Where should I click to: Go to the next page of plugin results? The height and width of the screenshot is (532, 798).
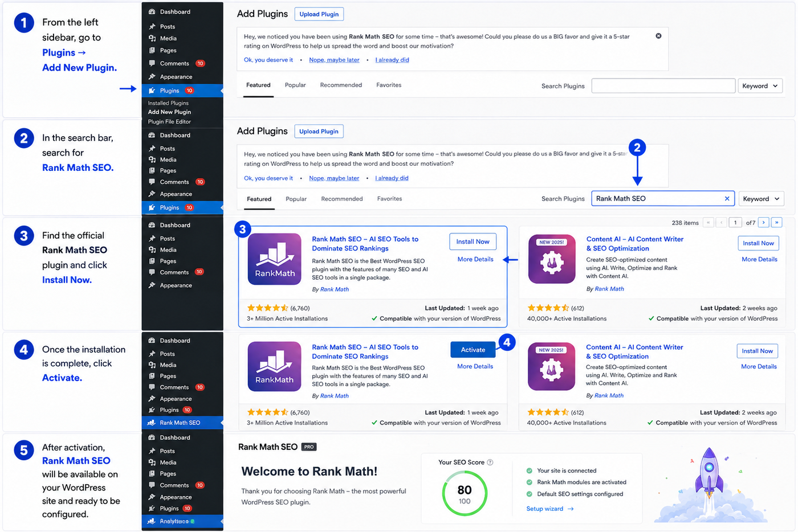[x=764, y=223]
